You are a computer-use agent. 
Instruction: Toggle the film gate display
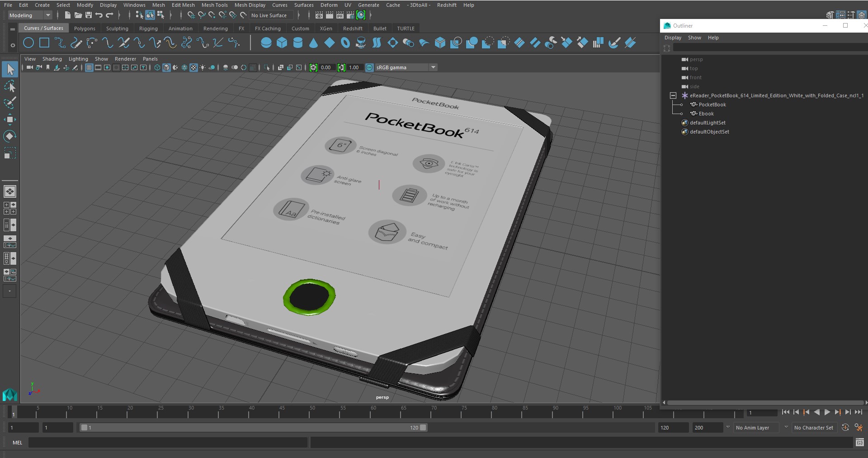click(x=98, y=67)
